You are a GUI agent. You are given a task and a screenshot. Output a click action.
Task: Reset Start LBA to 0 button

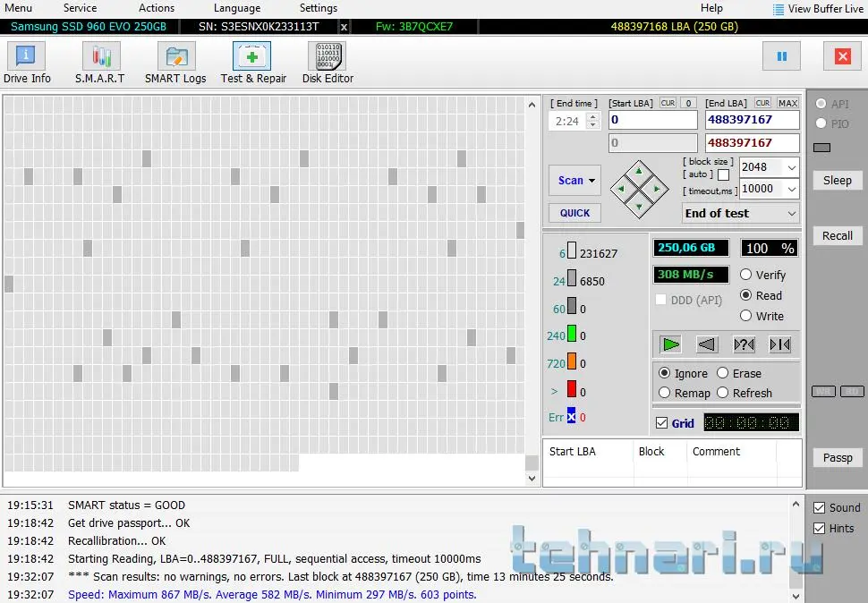(x=688, y=104)
